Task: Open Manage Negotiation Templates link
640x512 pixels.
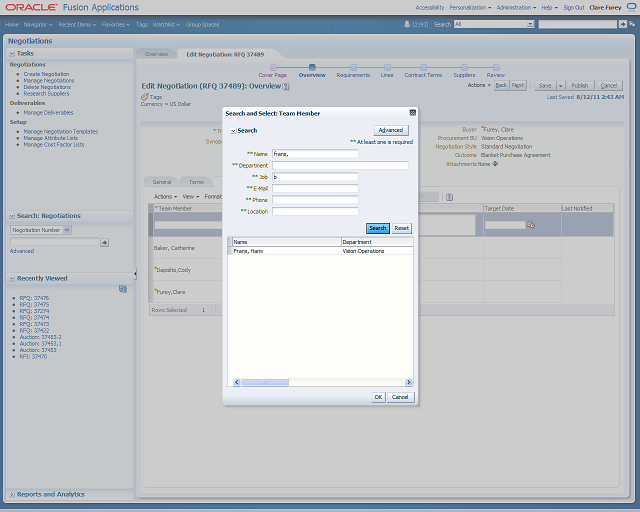Action: coord(60,131)
